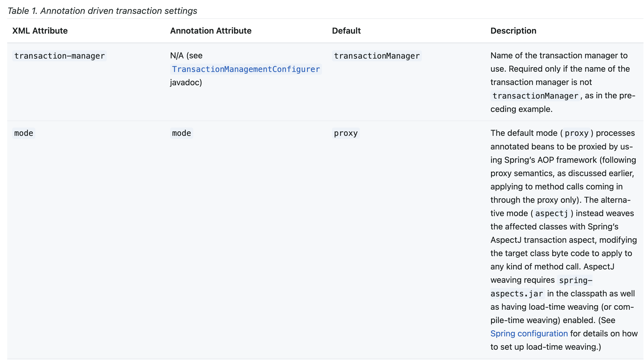Follow the Spring configuration link

tap(529, 333)
